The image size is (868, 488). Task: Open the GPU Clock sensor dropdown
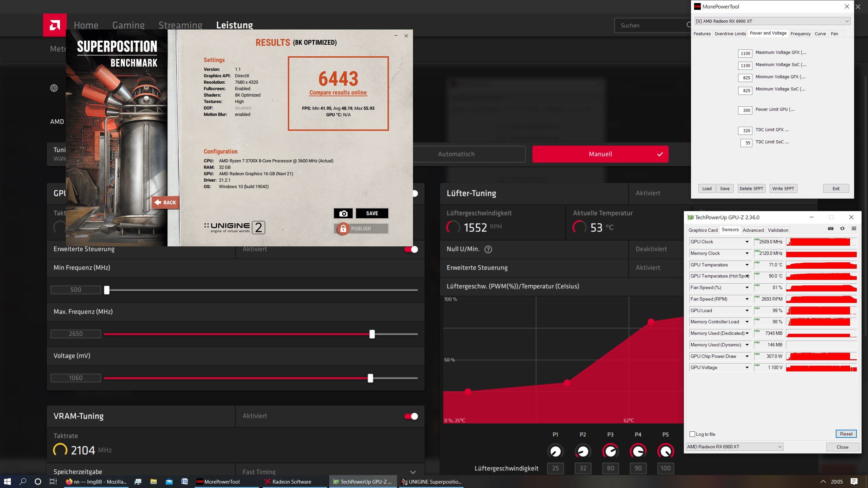click(x=747, y=242)
